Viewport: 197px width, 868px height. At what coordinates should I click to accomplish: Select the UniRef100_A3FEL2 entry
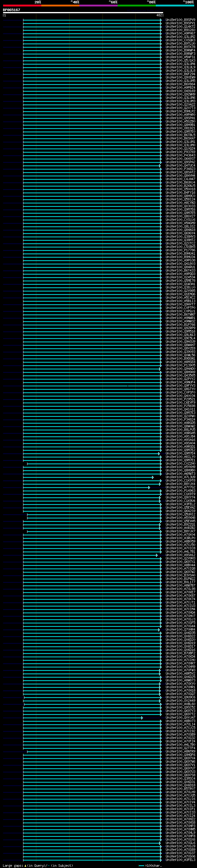180,504
